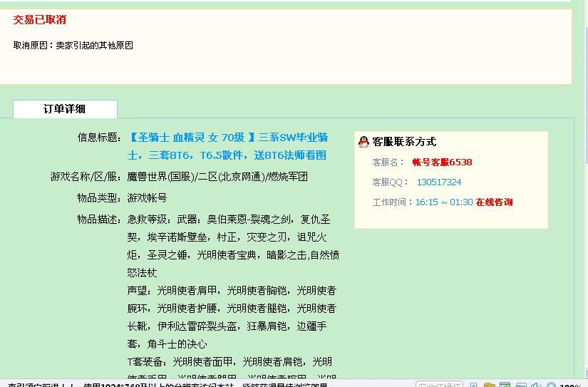Open the 圣骑士 血精灵 listing title link
The image size is (588, 387).
tap(227, 146)
